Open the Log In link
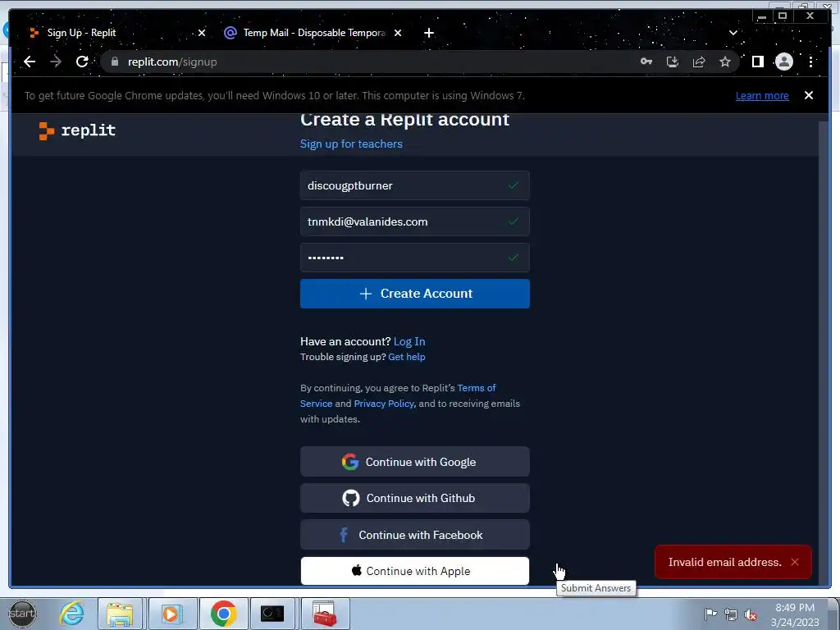The height and width of the screenshot is (630, 840). click(409, 341)
